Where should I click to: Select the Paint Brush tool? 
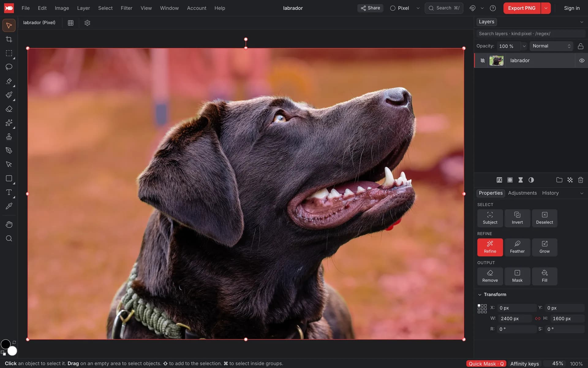click(9, 95)
